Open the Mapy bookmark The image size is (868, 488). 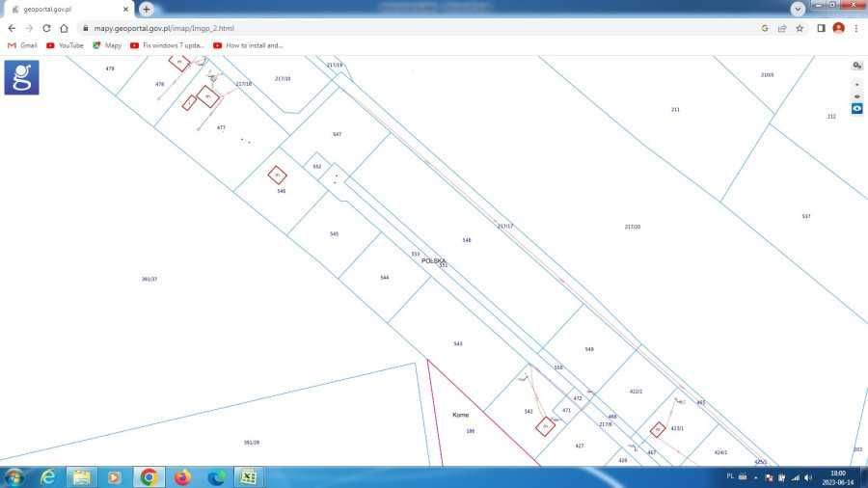107,45
